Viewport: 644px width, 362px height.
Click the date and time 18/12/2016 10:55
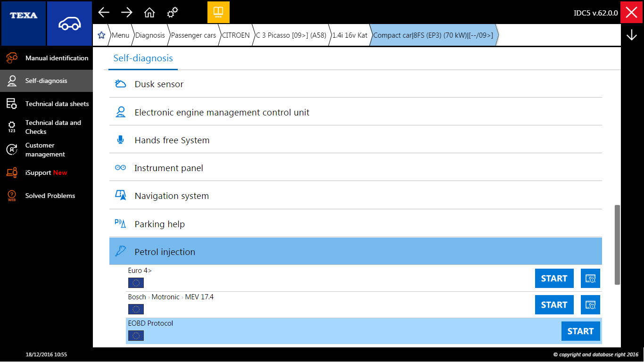coord(46,354)
